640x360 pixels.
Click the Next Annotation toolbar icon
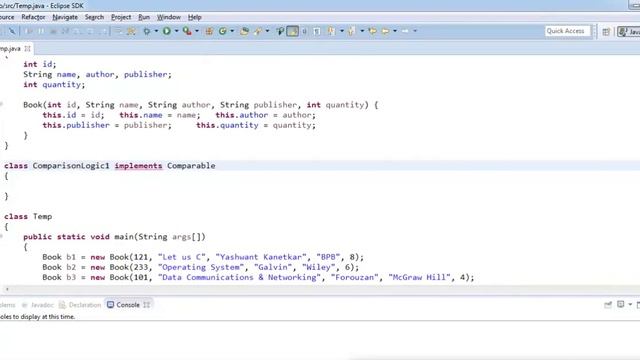click(x=331, y=31)
